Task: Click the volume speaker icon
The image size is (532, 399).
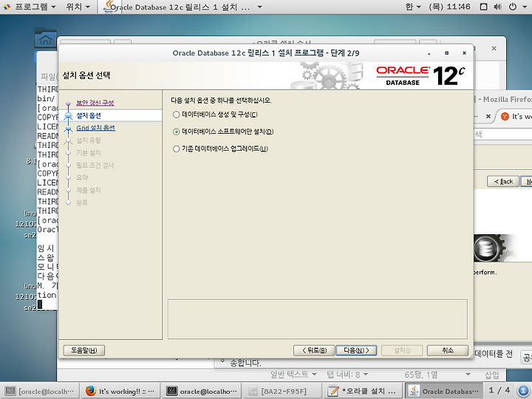Action: coord(497,7)
